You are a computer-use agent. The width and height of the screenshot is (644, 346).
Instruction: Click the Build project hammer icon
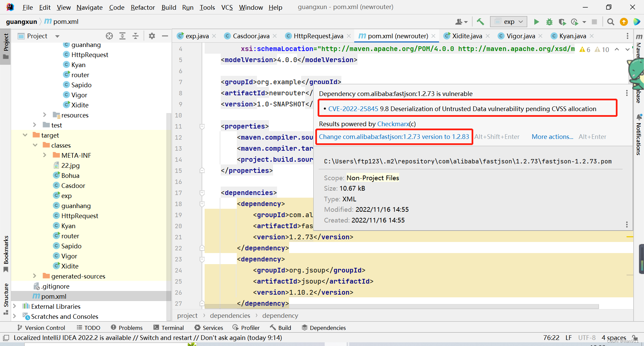480,22
